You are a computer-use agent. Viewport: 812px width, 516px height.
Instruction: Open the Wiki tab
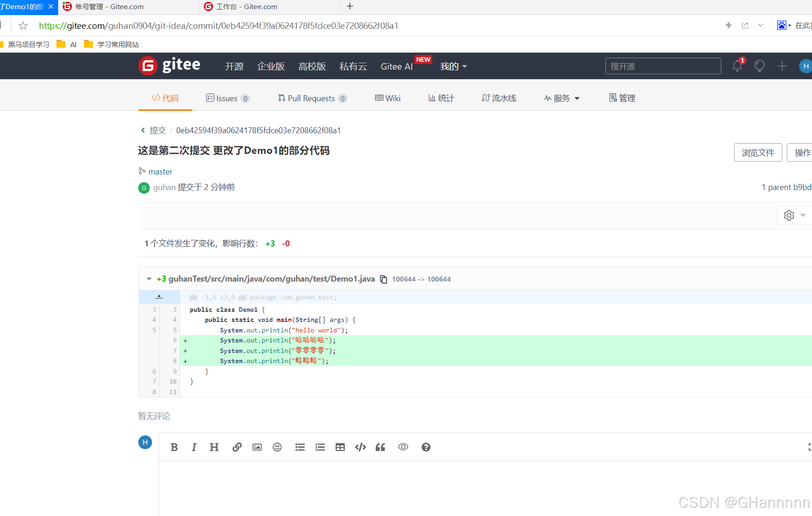[387, 98]
